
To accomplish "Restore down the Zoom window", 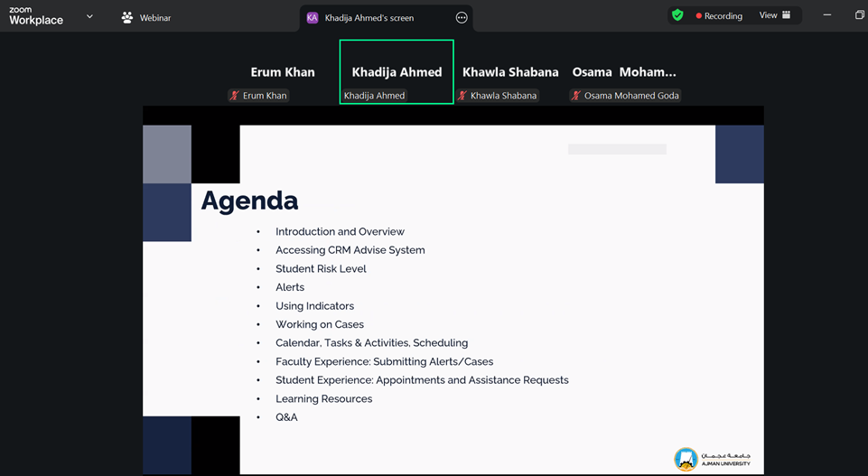I will click(x=859, y=15).
